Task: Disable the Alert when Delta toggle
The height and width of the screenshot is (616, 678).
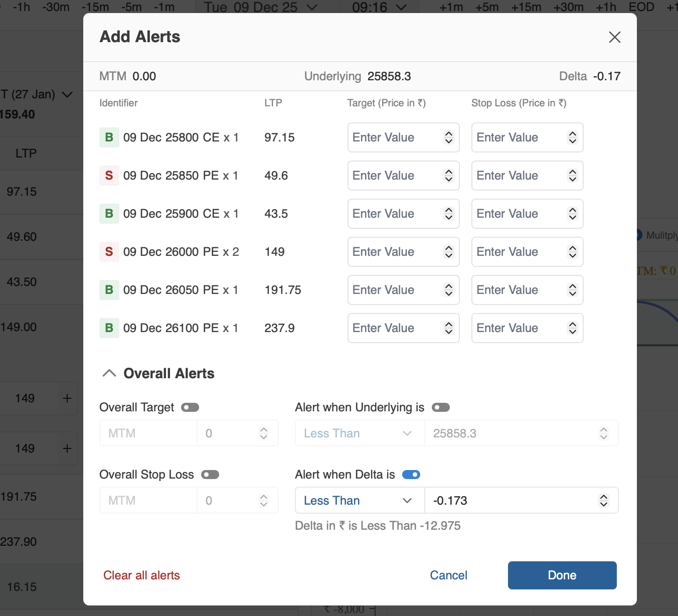Action: 411,475
